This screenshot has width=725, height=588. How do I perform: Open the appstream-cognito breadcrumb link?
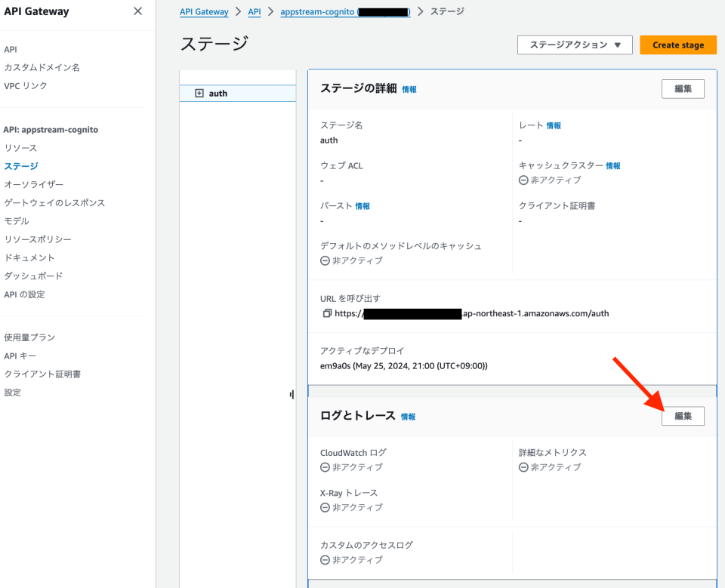coord(345,11)
